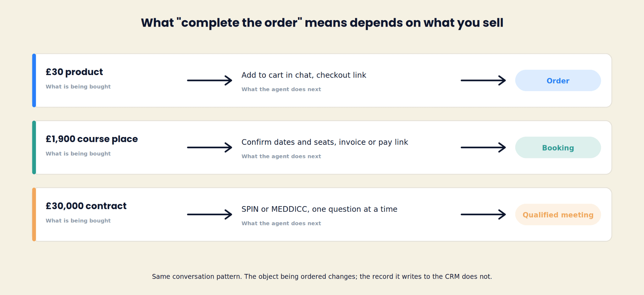Click the arrow pointing to Qualified meeting
This screenshot has width=644, height=295.
click(483, 215)
